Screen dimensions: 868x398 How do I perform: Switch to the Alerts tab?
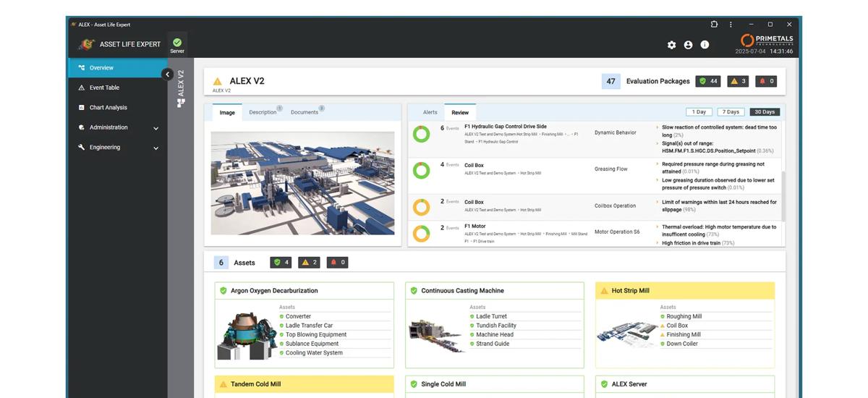430,112
